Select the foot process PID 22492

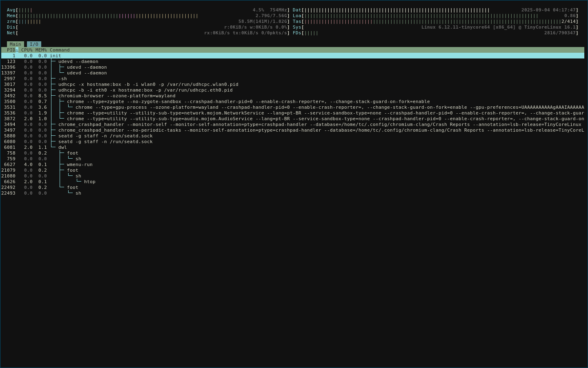tap(293, 187)
